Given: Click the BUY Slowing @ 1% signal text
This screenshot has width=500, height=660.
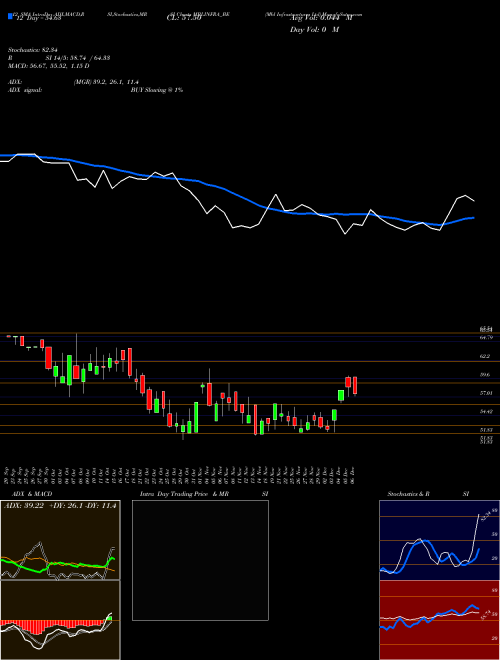Looking at the screenshot, I should 157,90.
